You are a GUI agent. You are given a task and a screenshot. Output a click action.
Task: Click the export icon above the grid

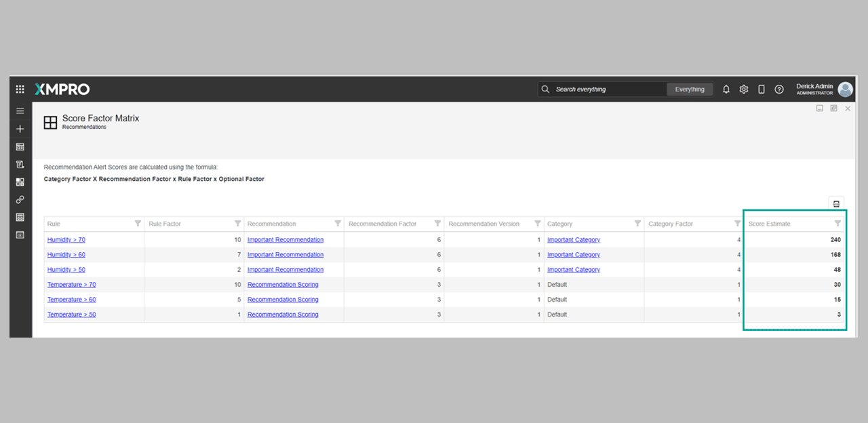pos(836,204)
